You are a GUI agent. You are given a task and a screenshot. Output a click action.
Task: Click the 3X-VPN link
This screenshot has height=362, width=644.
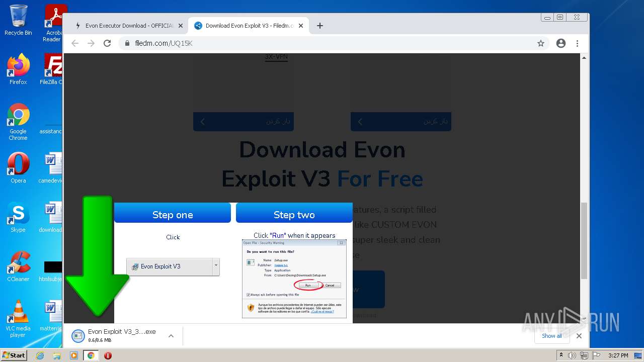pyautogui.click(x=276, y=57)
